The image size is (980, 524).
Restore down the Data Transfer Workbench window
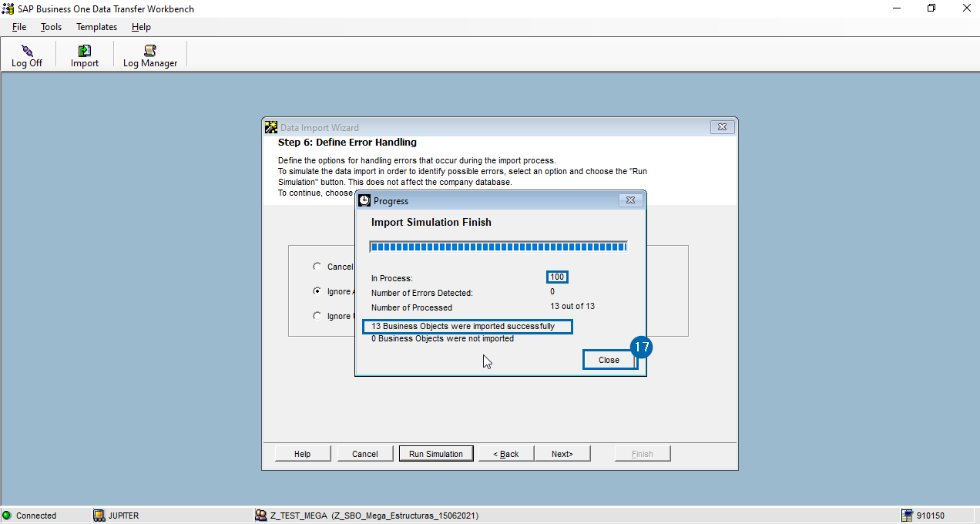click(931, 8)
